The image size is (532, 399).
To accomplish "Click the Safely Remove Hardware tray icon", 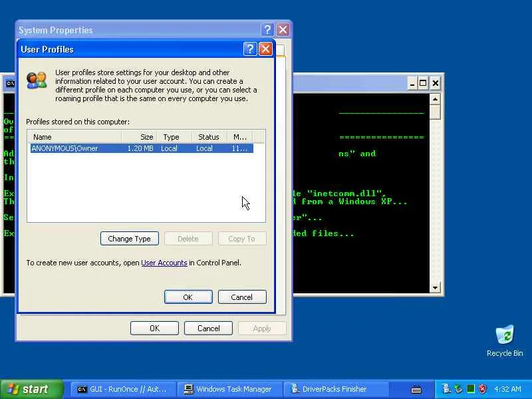I will coord(458,389).
